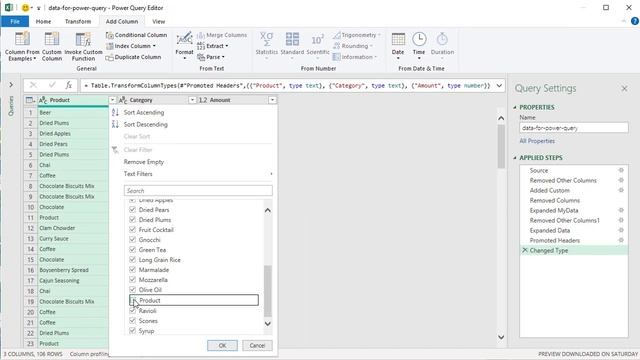
Task: Switch to the Transform tab
Action: pos(78,21)
